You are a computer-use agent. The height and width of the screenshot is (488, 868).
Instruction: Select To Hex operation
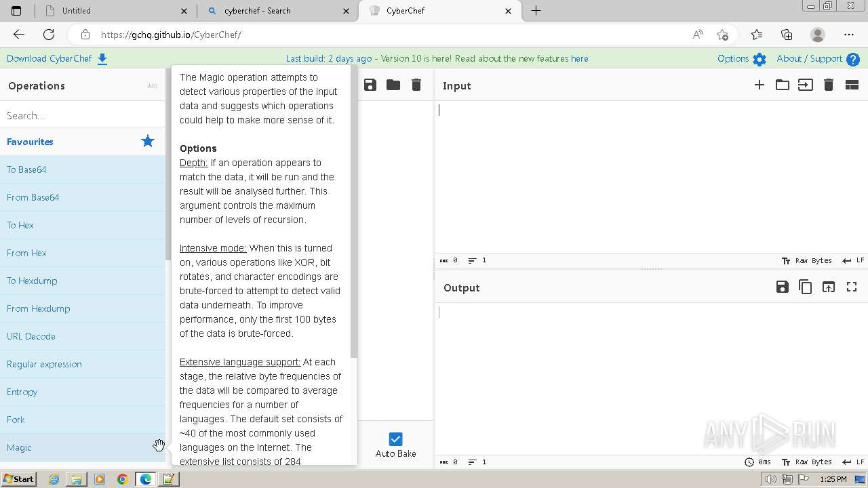click(83, 225)
